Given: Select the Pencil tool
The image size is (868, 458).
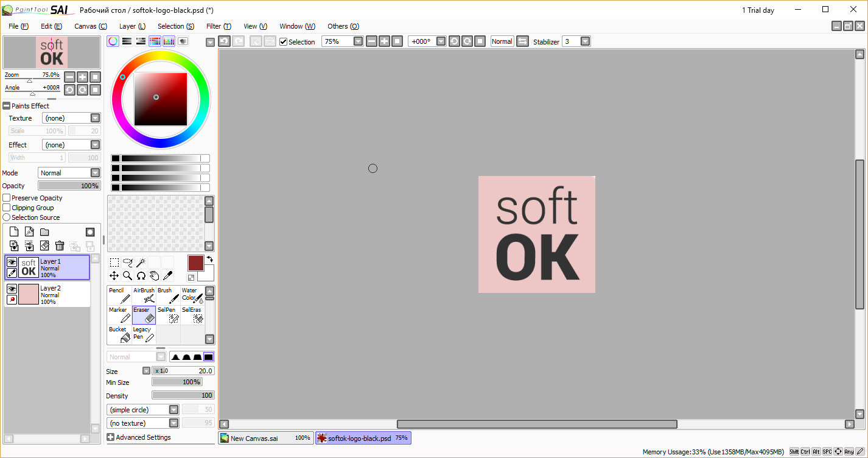Looking at the screenshot, I should pos(119,295).
